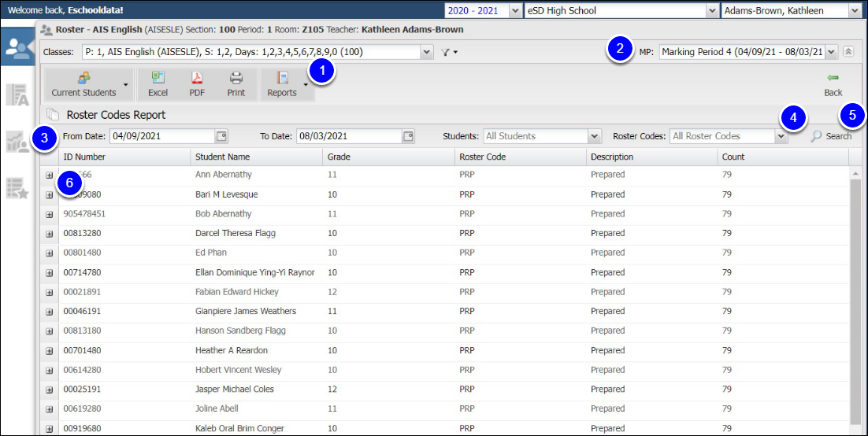Viewport: 868px width, 436px height.
Task: Open school year 2020 - 2021 dropdown
Action: click(515, 10)
